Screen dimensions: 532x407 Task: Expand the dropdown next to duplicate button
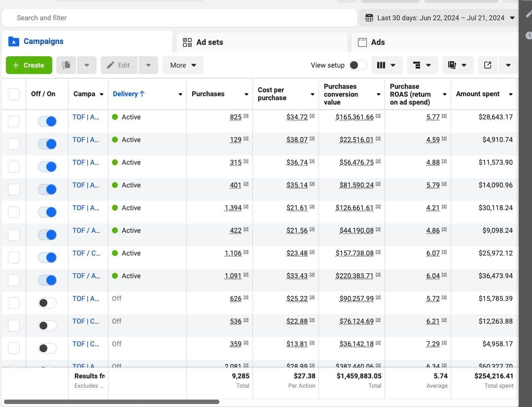[87, 65]
